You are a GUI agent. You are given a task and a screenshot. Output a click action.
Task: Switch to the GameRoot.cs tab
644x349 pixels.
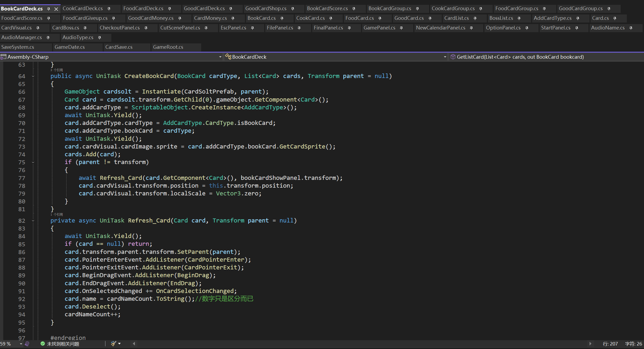168,47
